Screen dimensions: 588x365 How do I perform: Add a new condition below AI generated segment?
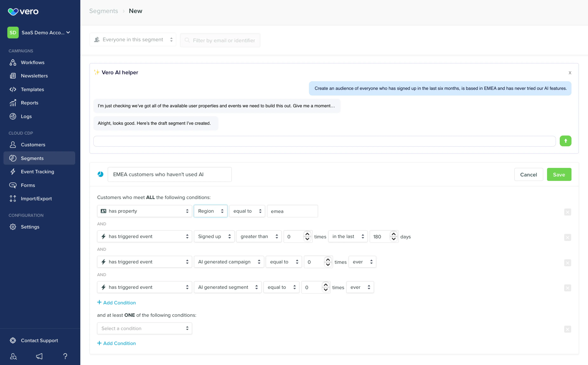coord(117,302)
